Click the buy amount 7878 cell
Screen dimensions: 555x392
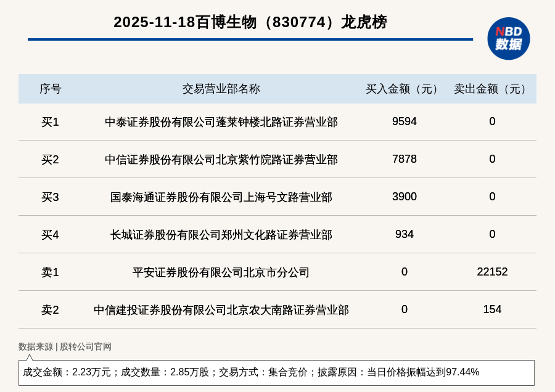(x=404, y=159)
